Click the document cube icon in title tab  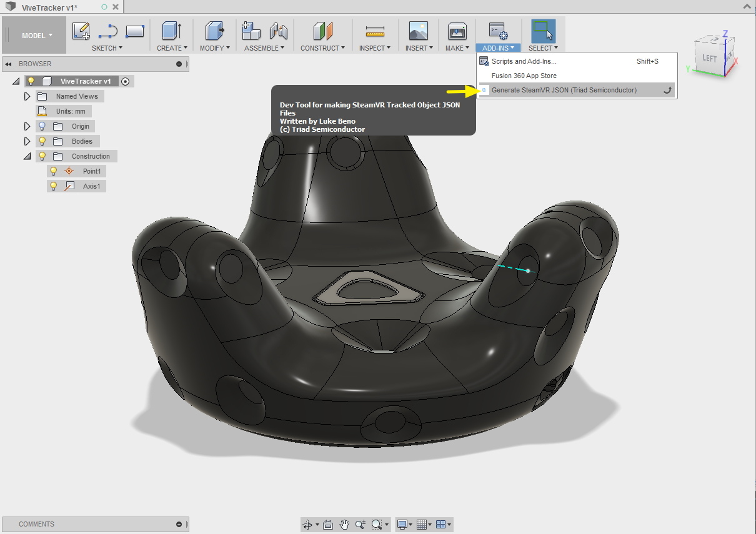[x=11, y=7]
